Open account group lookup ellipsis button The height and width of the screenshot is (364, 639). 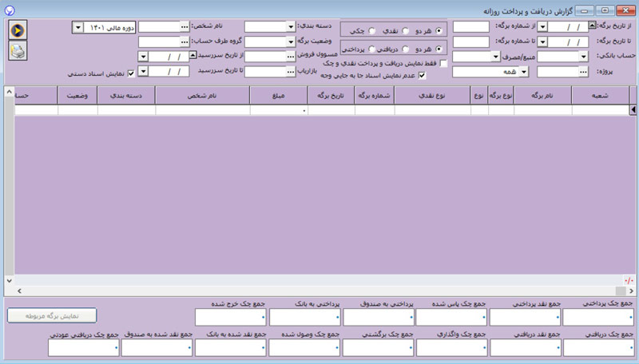[184, 42]
